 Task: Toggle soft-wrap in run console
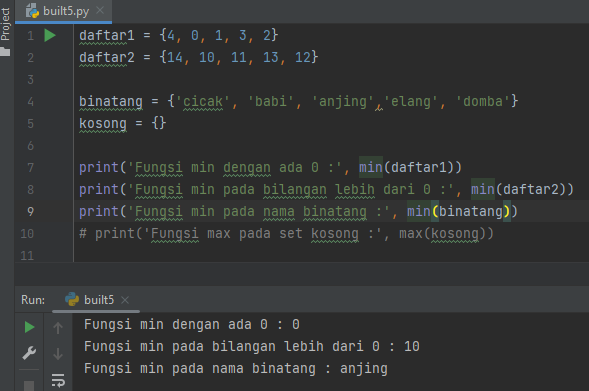58,380
